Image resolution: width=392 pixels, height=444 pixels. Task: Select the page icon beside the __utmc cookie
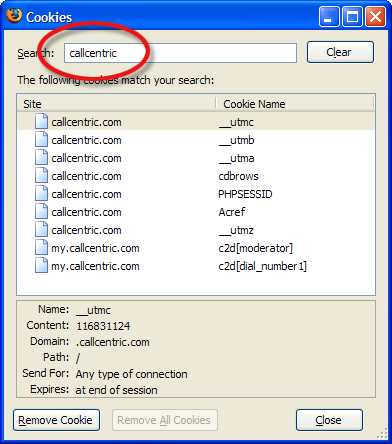[41, 121]
